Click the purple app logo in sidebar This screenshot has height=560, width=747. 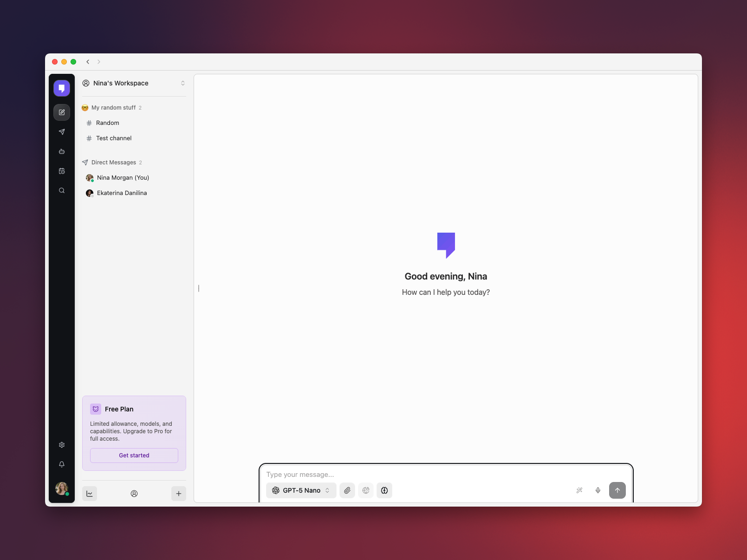click(62, 88)
